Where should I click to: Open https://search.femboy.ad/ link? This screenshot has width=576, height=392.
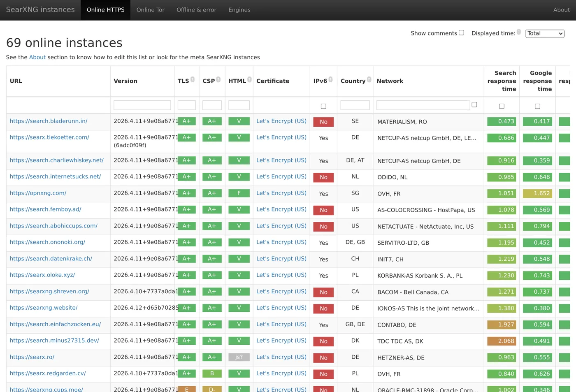45,209
